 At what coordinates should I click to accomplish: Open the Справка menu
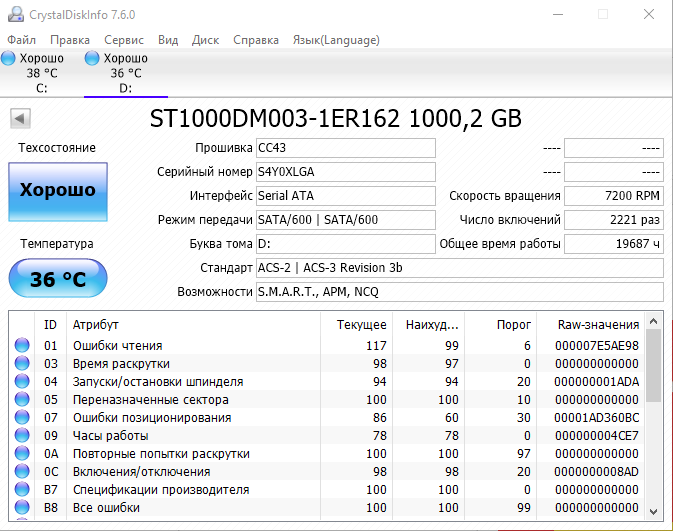(x=256, y=40)
